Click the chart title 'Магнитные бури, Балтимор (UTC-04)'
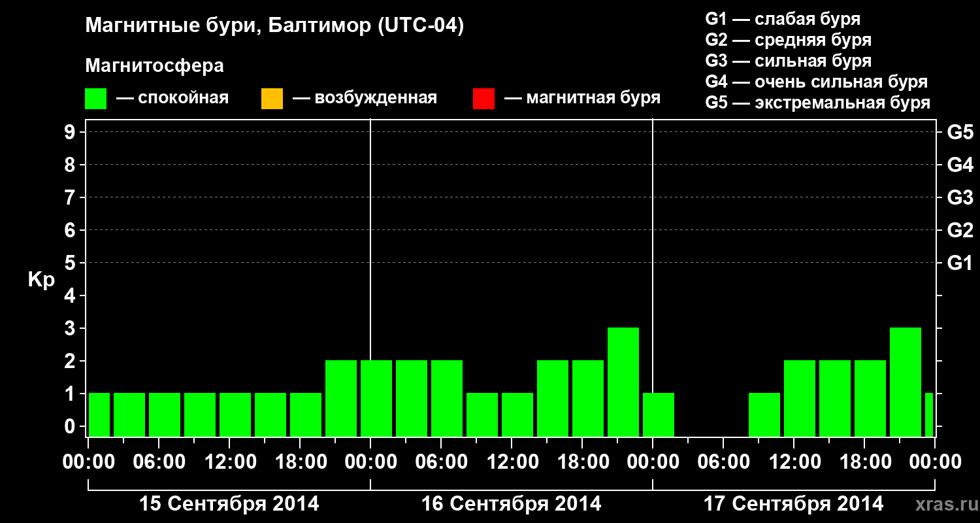This screenshot has height=523, width=980. [274, 27]
